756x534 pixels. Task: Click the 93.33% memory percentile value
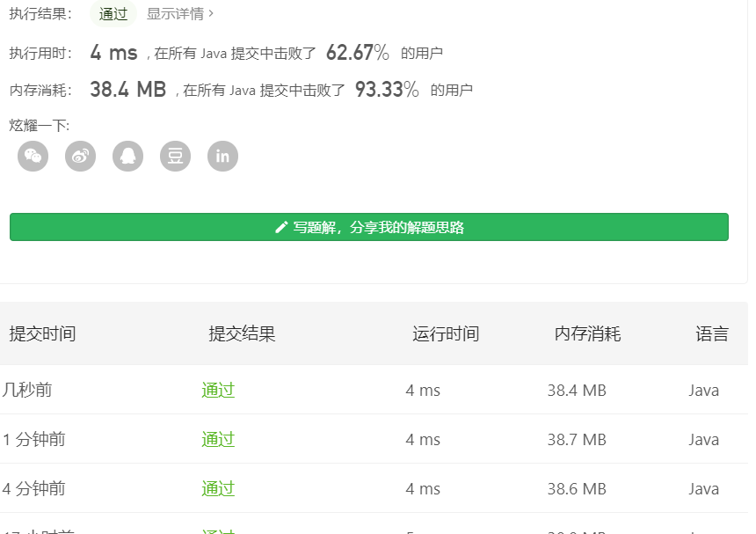(387, 89)
